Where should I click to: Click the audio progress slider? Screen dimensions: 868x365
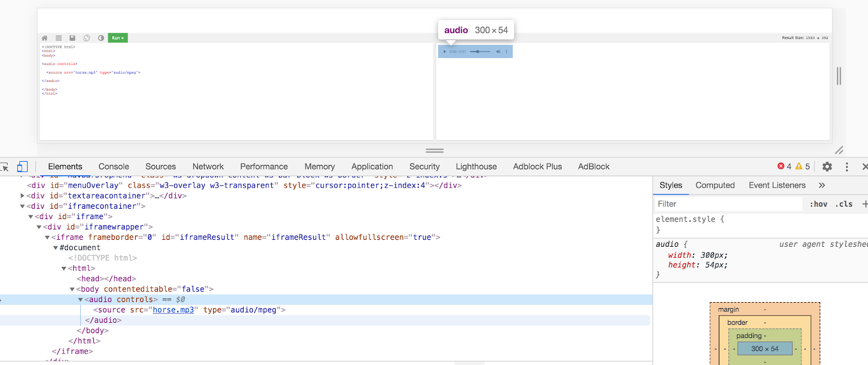480,52
